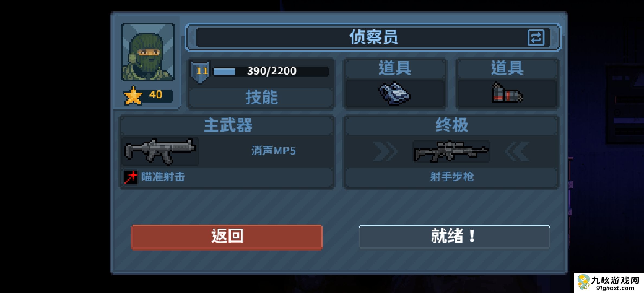Select the ammo shells item icon

pos(507,93)
